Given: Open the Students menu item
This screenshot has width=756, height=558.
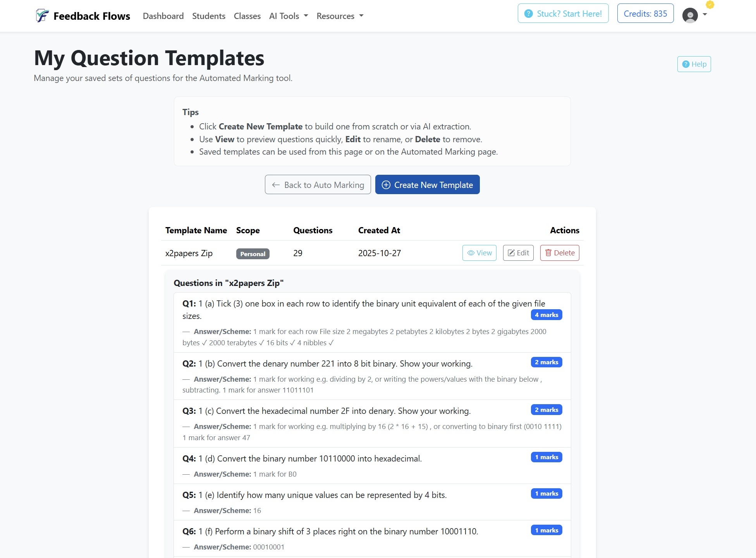Looking at the screenshot, I should (x=208, y=16).
